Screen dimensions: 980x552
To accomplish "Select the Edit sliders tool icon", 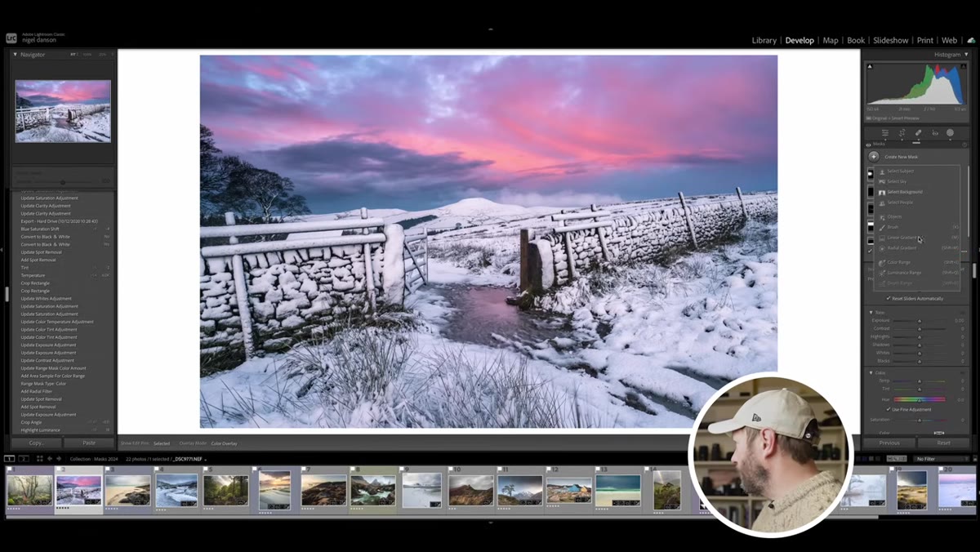I will (x=884, y=132).
